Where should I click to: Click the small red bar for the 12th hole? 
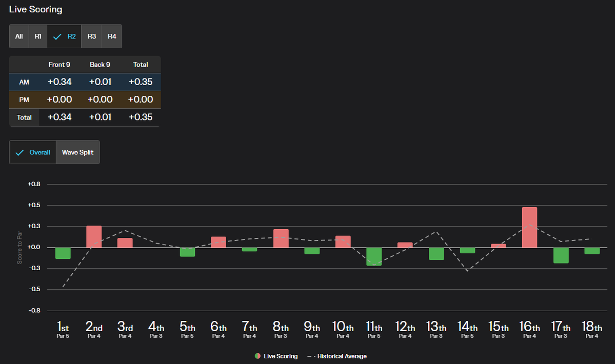click(405, 245)
